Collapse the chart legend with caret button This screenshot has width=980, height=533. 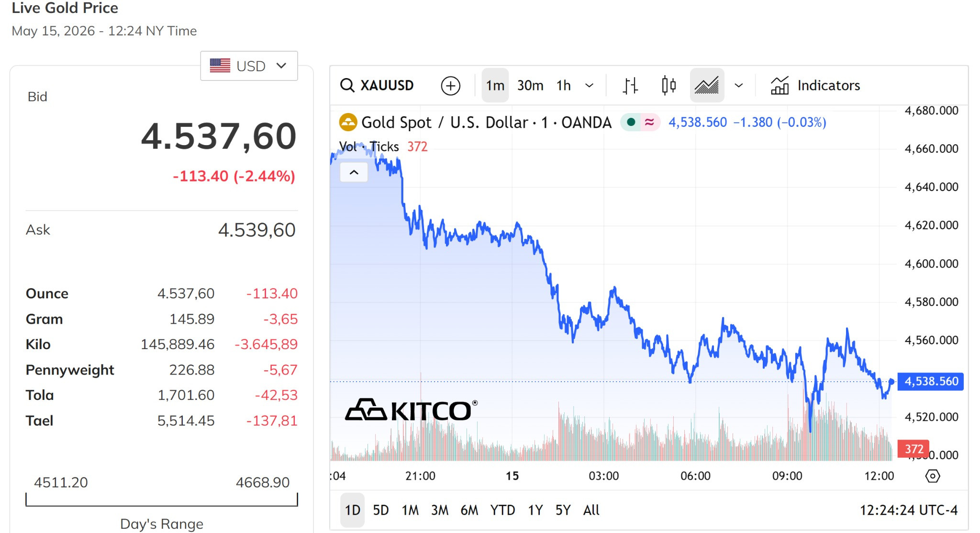[x=354, y=172]
